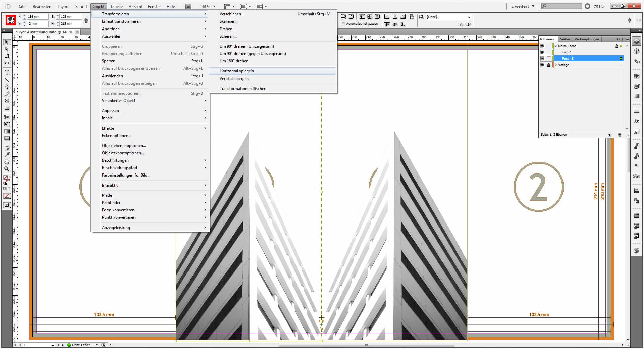Select the Pen tool
Viewport: 644px width, 349px height.
7,87
